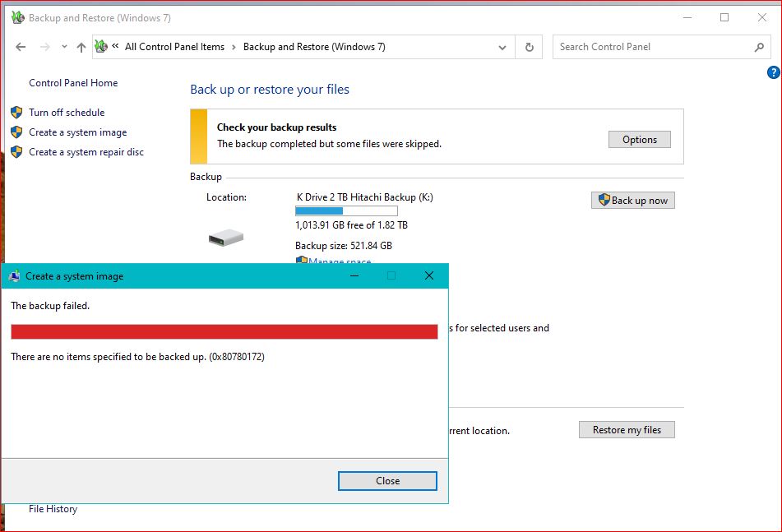Open the File History link
The width and height of the screenshot is (782, 532).
click(x=53, y=509)
